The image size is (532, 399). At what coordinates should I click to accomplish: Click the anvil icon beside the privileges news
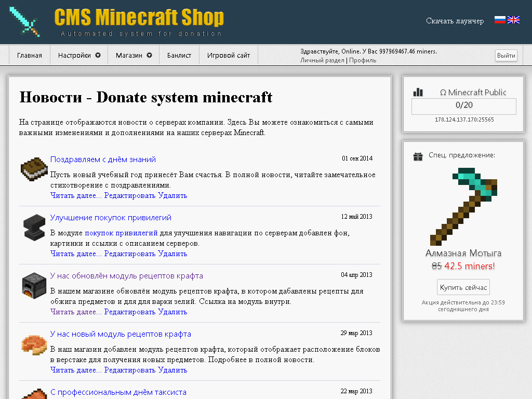coord(34,228)
